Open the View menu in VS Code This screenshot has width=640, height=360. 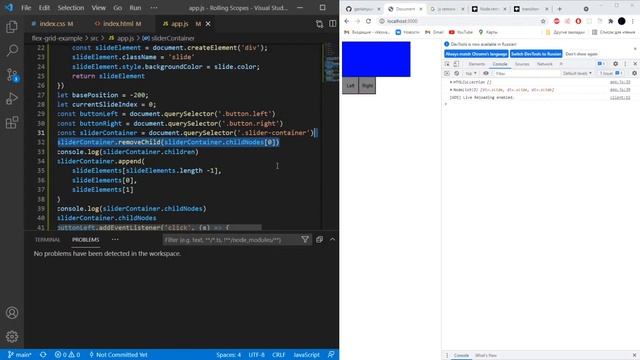click(x=98, y=8)
